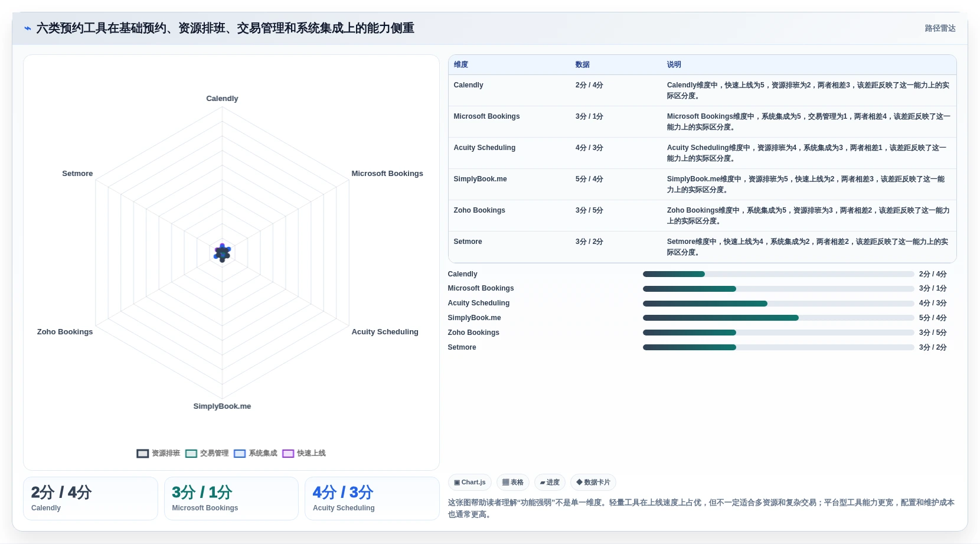Click the SimplyBook.me progress bar
This screenshot has width=980, height=544.
coord(778,318)
